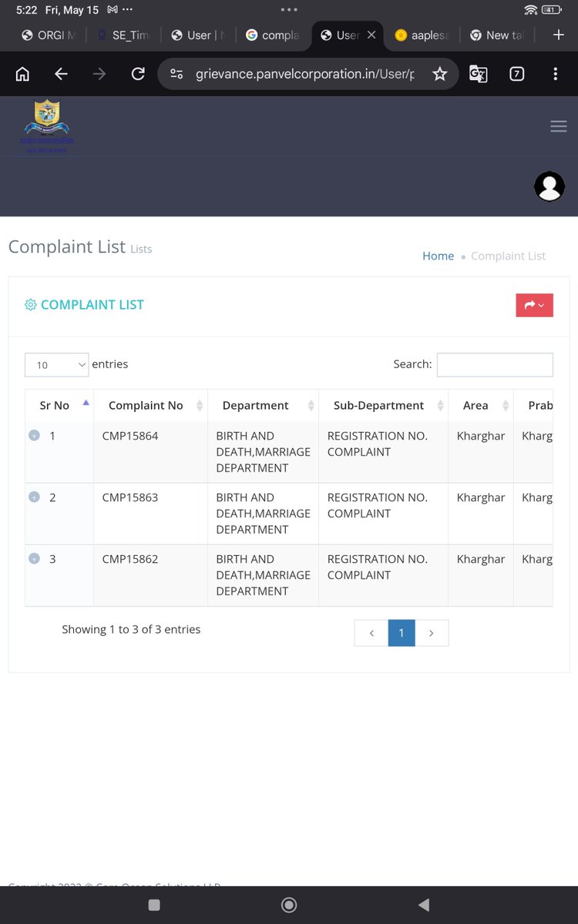Tap the battery indicator in status bar

(551, 10)
